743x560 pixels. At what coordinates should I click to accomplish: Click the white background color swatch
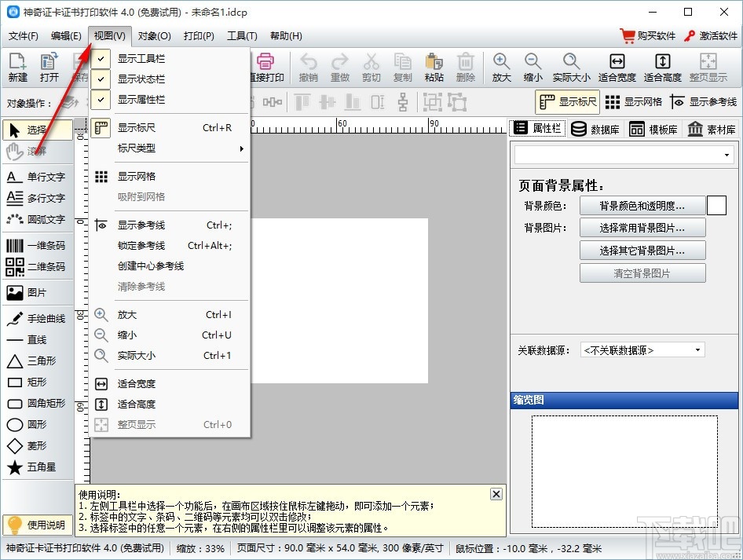(x=716, y=206)
